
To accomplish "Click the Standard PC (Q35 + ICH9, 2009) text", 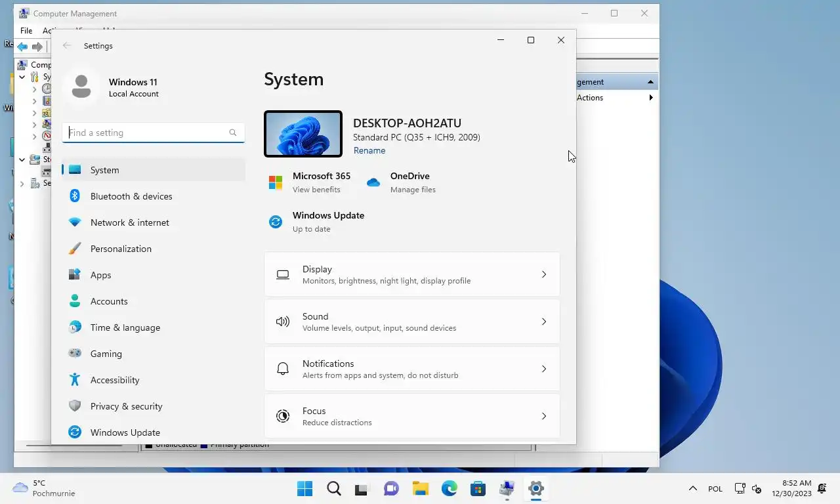I will (x=417, y=137).
